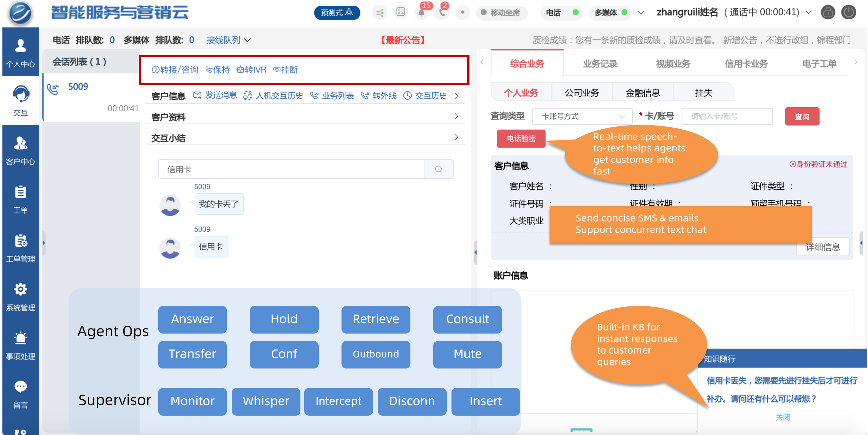This screenshot has height=435, width=868.
Task: Click the red 查询 button
Action: [802, 116]
